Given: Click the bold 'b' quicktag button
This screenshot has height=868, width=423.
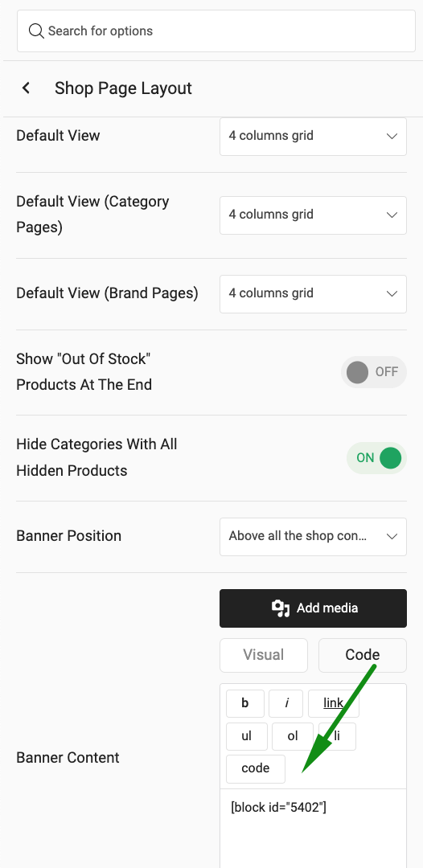Looking at the screenshot, I should point(244,703).
